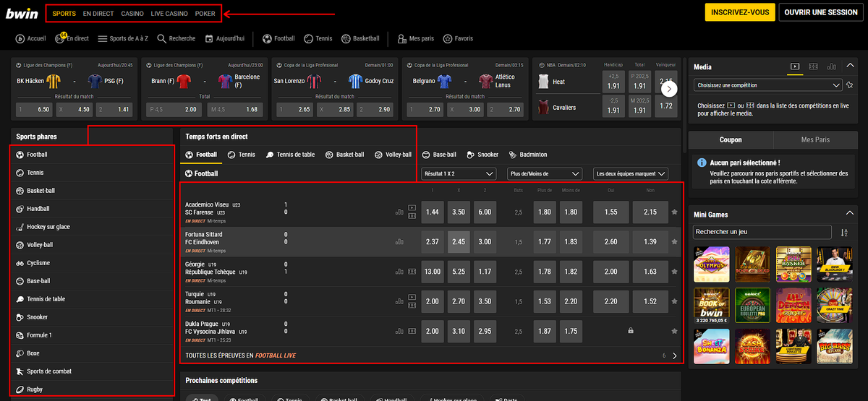The width and height of the screenshot is (868, 401).
Task: Open Les deux équipes marquent dropdown
Action: point(630,173)
